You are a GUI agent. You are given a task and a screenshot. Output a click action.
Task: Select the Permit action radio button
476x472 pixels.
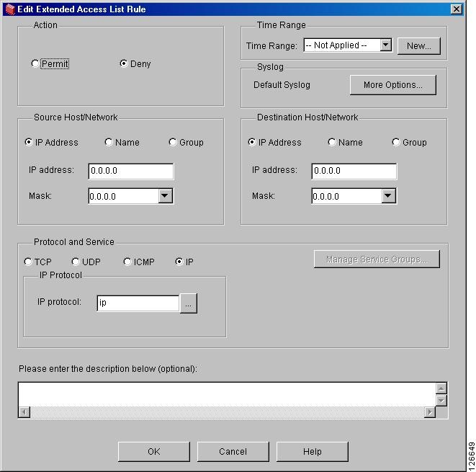point(35,63)
